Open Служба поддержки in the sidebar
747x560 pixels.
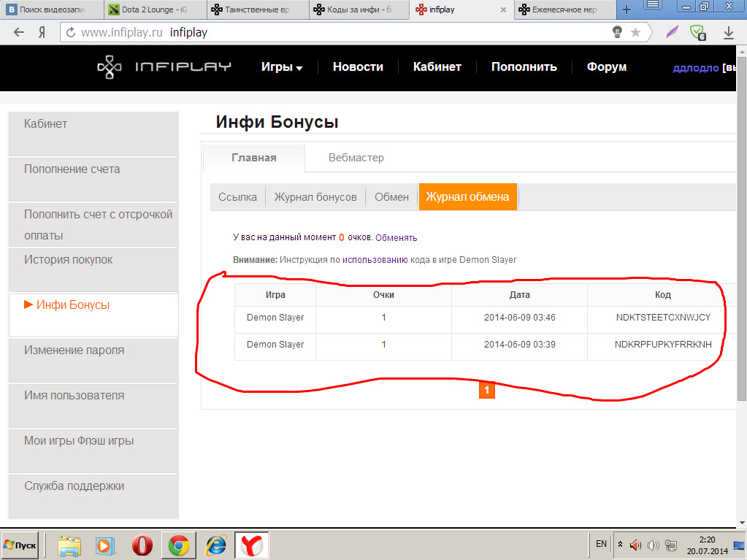(x=93, y=496)
